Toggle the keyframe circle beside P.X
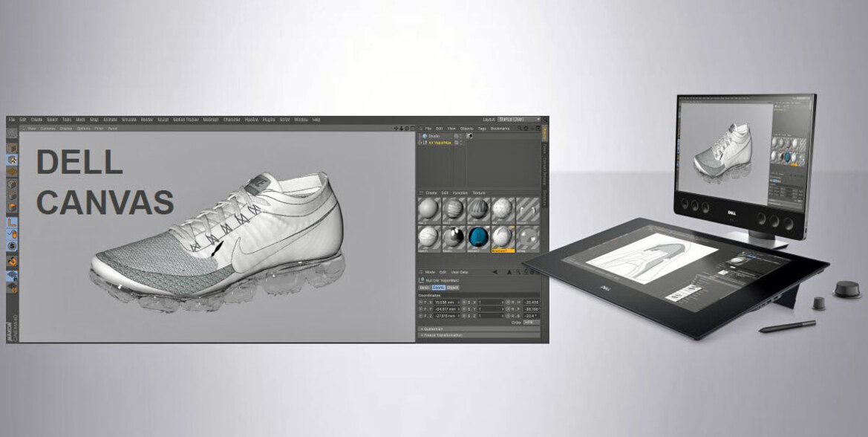Image resolution: width=868 pixels, height=437 pixels. [420, 302]
